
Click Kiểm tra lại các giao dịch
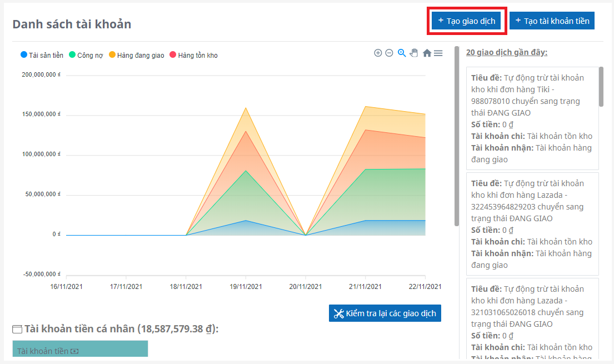click(385, 313)
